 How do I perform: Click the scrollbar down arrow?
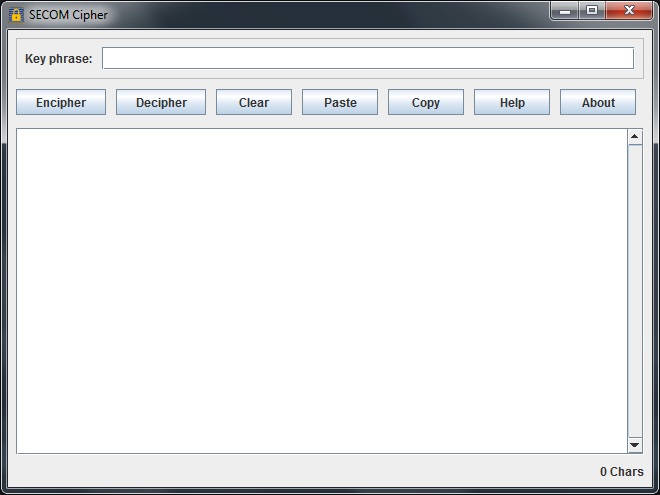point(635,445)
